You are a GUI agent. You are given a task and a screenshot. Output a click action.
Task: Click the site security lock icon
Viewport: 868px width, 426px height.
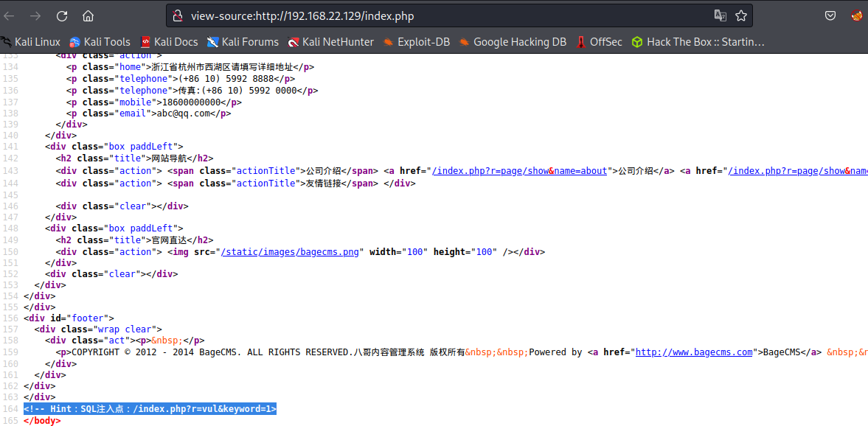(x=177, y=15)
